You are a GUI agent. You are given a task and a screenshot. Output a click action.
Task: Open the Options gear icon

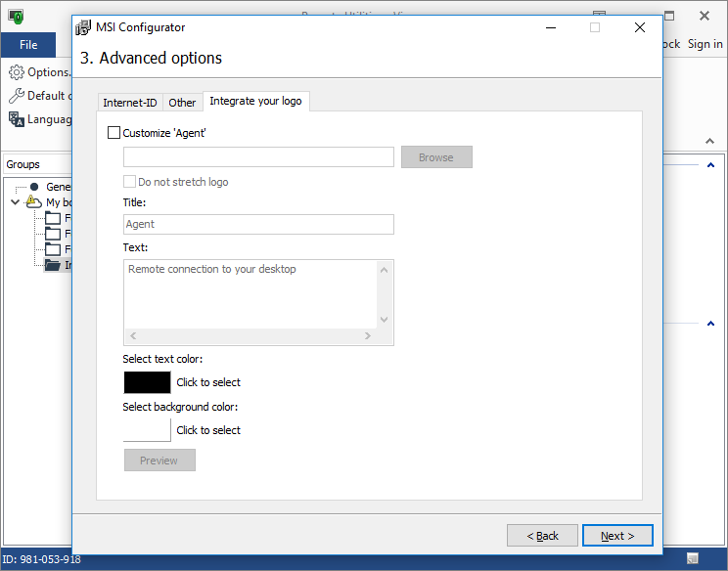[x=17, y=72]
